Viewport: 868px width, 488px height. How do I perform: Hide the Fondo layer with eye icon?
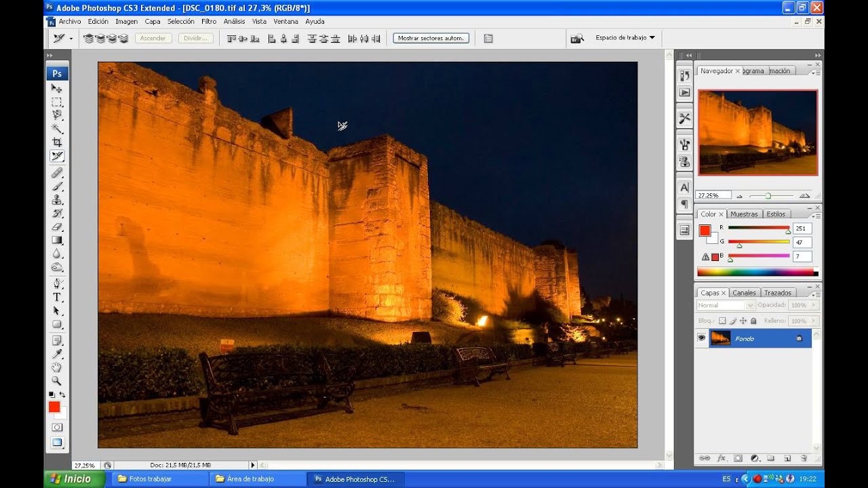click(701, 338)
